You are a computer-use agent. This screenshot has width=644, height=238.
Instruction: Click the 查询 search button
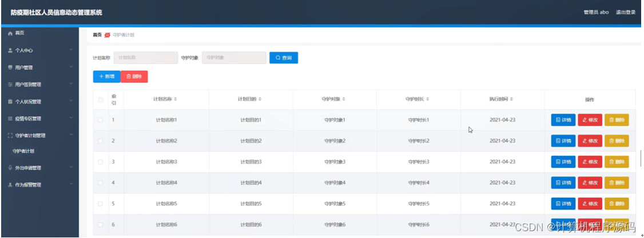(283, 58)
